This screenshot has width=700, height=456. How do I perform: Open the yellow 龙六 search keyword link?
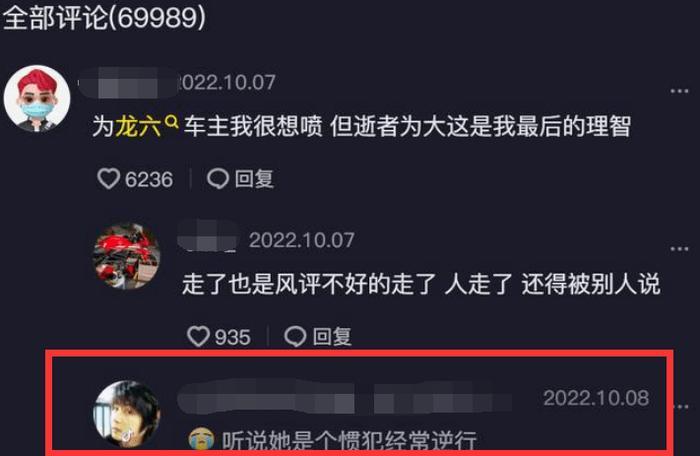tap(138, 126)
